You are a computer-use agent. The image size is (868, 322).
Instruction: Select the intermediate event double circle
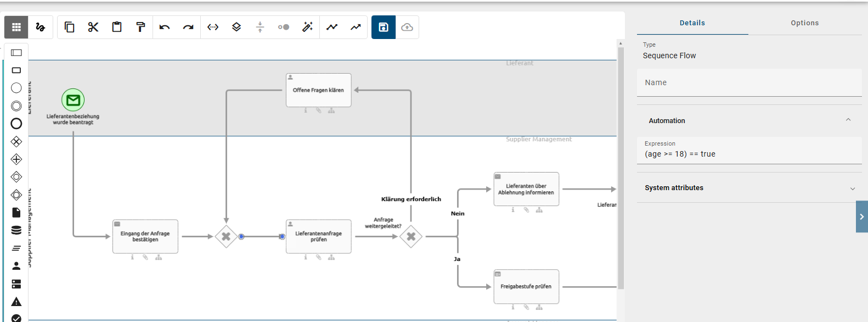(x=16, y=106)
